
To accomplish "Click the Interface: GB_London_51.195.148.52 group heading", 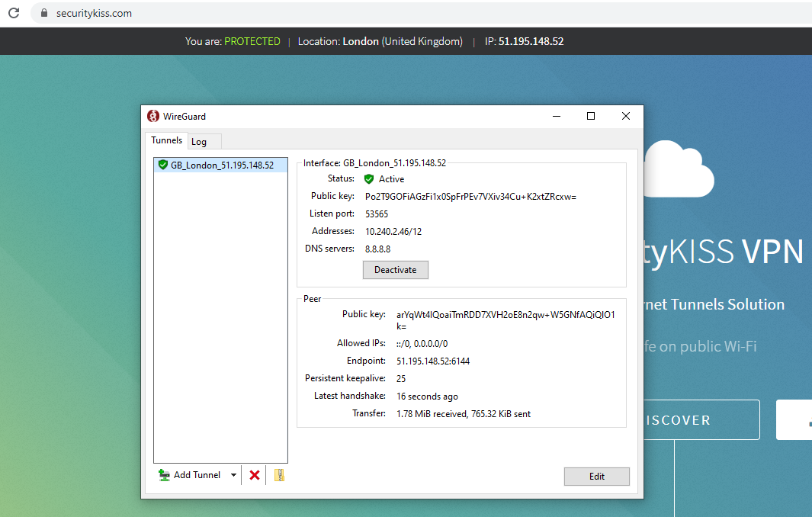I will click(x=374, y=163).
